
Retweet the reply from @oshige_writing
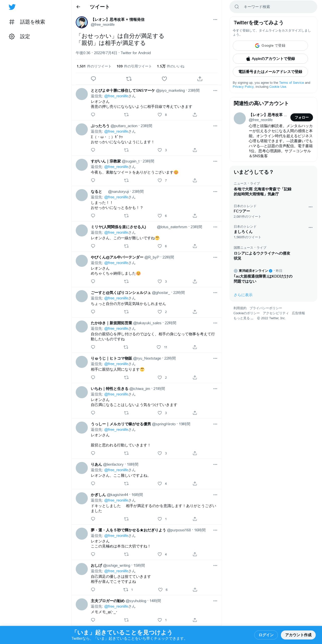[126, 590]
